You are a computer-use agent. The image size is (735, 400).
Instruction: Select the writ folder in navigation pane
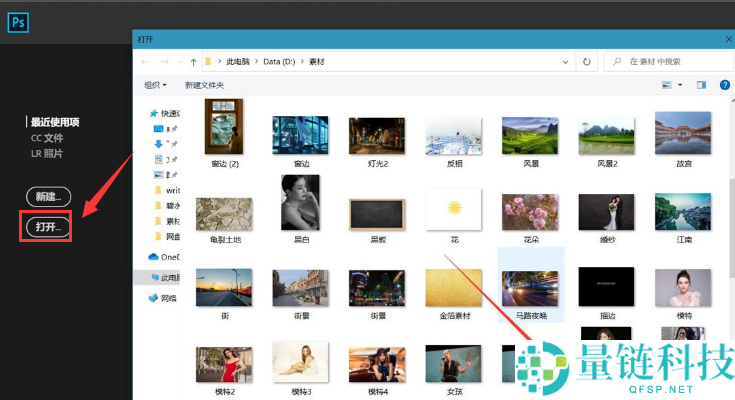167,190
